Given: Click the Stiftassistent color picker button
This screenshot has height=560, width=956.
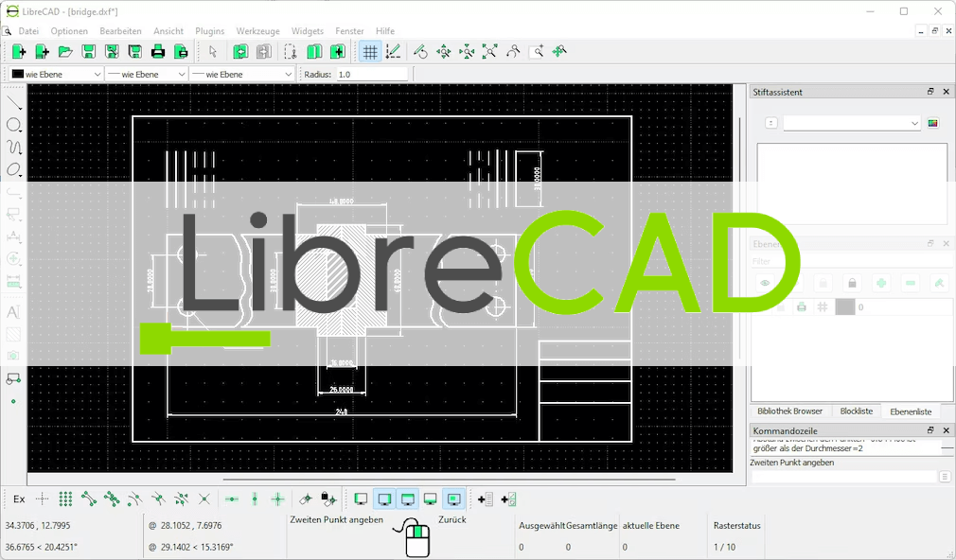Looking at the screenshot, I should point(933,123).
